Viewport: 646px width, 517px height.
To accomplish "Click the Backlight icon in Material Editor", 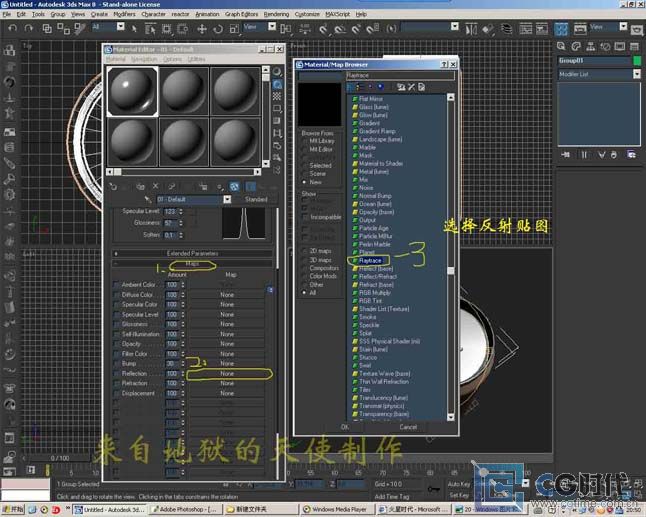I will (277, 85).
